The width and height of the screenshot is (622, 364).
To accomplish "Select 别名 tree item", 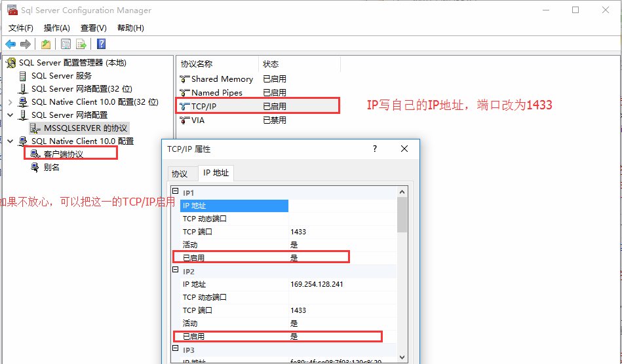I will pyautogui.click(x=52, y=167).
